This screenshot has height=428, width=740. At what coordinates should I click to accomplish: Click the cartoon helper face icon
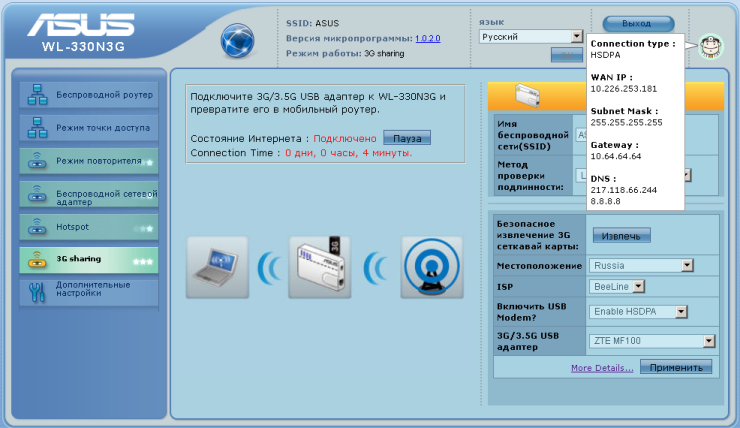pos(711,46)
